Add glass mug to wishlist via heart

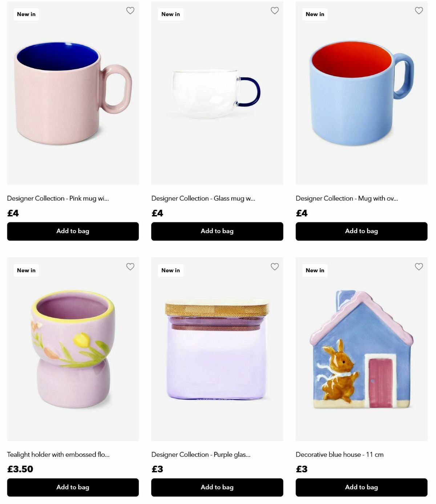(x=275, y=11)
